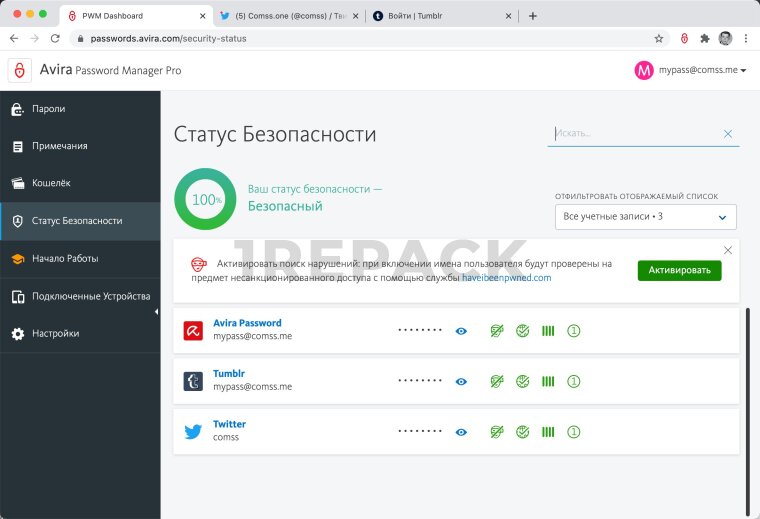Switch to PWM Dashboard tab
The height and width of the screenshot is (519, 760).
(x=137, y=16)
